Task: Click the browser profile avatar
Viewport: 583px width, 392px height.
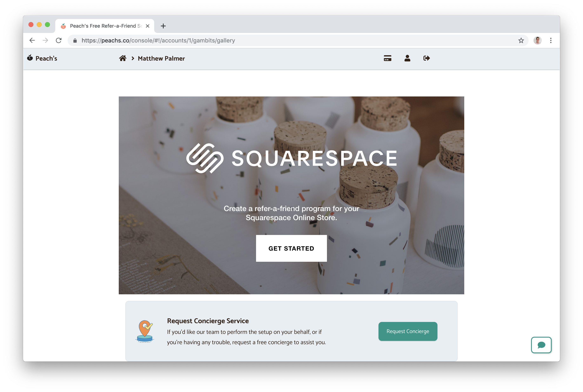Action: click(x=537, y=41)
